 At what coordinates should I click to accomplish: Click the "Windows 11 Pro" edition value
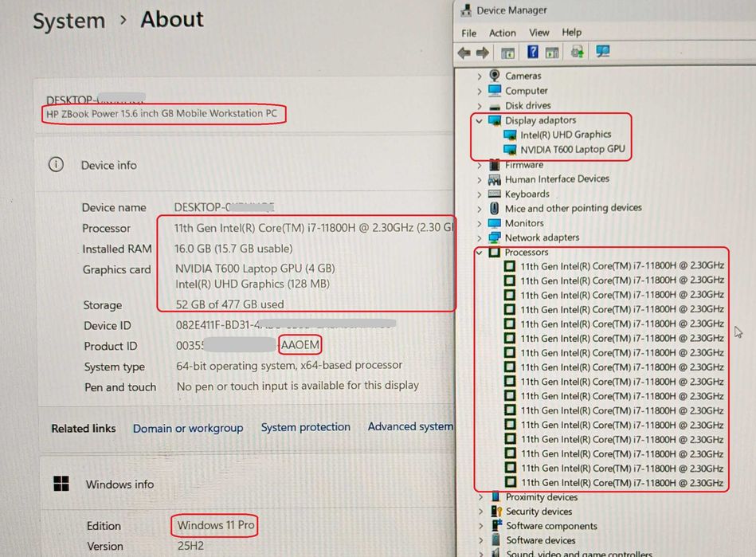(x=216, y=524)
